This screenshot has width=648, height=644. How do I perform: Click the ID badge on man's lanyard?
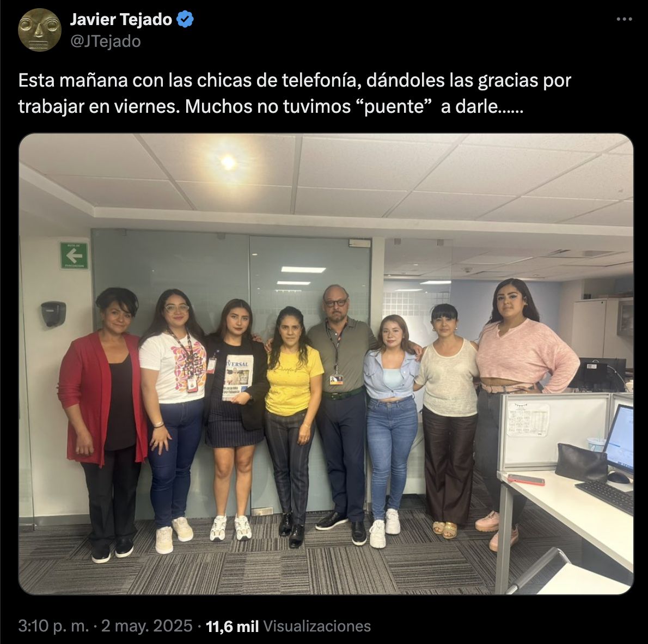pos(337,379)
